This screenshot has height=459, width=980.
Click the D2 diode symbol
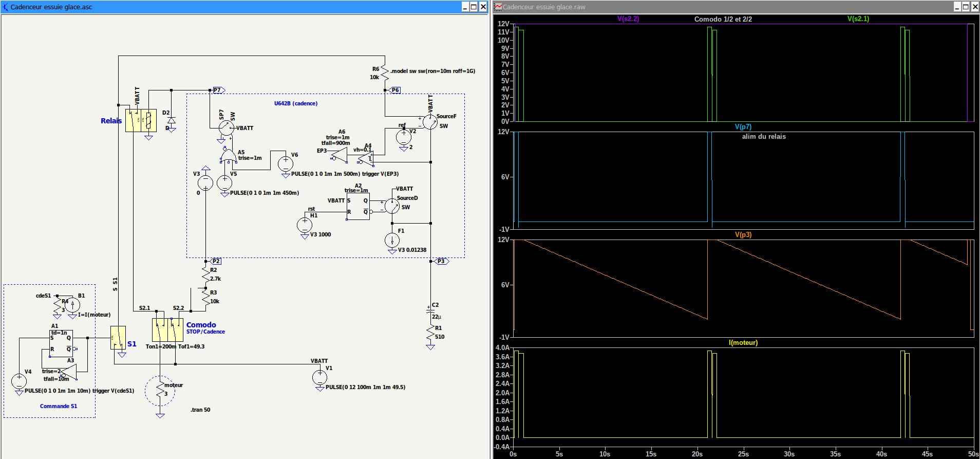tap(171, 120)
